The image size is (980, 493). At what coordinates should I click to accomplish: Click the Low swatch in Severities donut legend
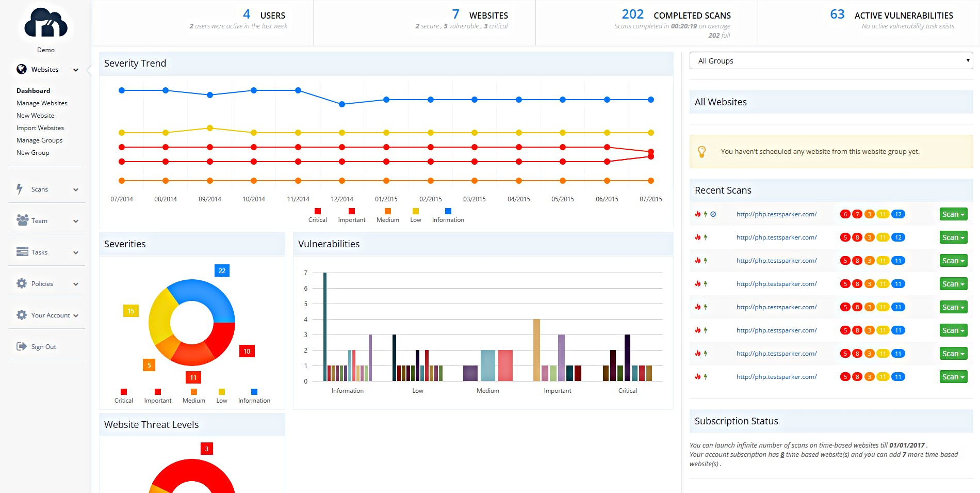click(222, 392)
